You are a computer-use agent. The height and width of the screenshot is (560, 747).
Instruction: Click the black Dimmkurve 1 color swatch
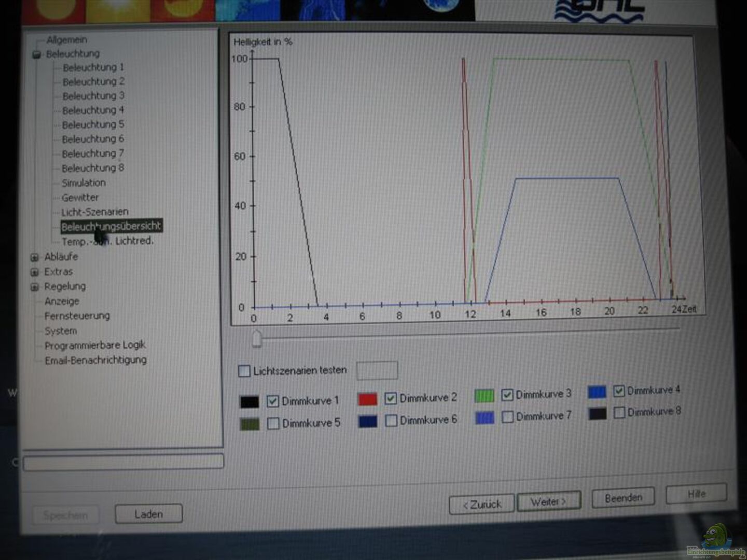250,402
